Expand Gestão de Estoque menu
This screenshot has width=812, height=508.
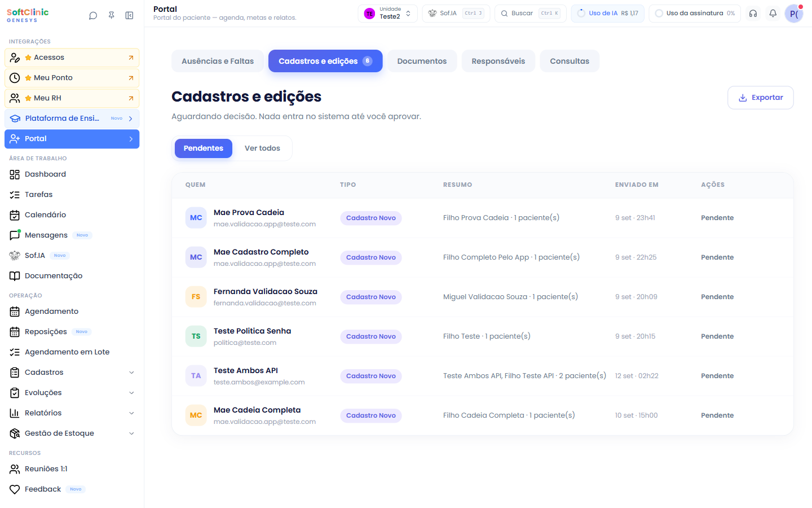(72, 433)
